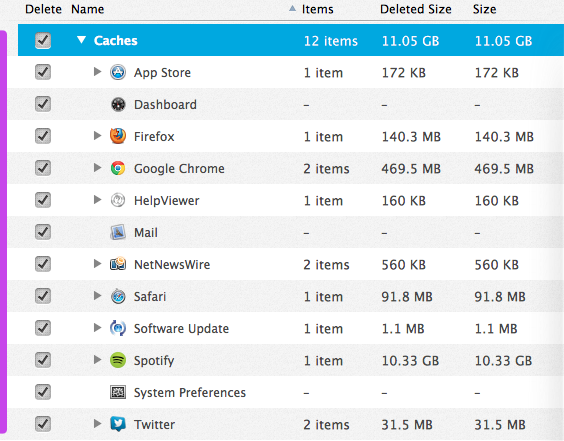Click the Mail stamp icon
The height and width of the screenshot is (441, 564).
click(118, 232)
